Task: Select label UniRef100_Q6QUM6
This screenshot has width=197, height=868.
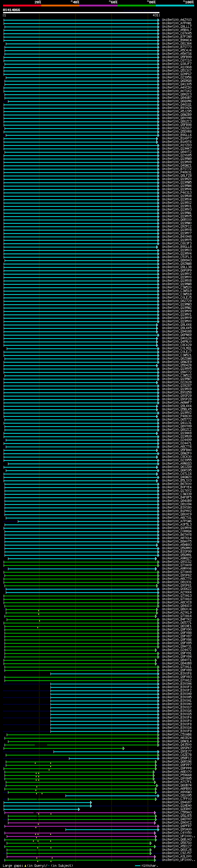Action: pyautogui.click(x=177, y=101)
